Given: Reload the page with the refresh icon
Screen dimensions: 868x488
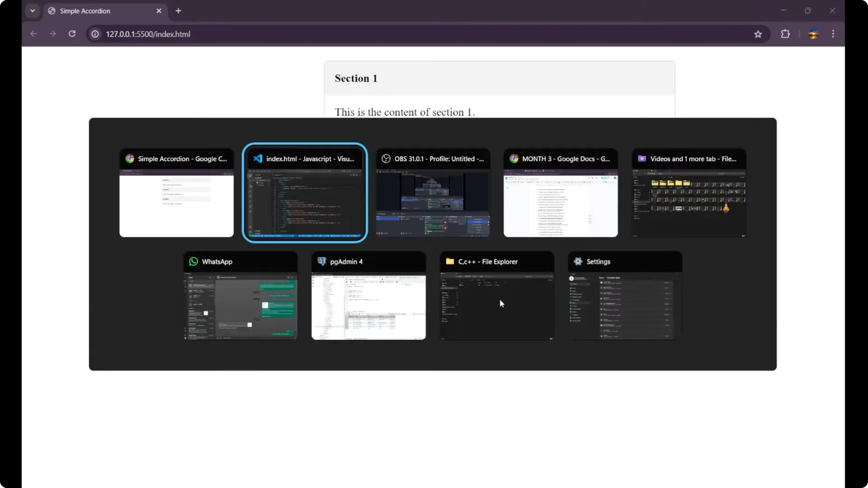Looking at the screenshot, I should [72, 34].
